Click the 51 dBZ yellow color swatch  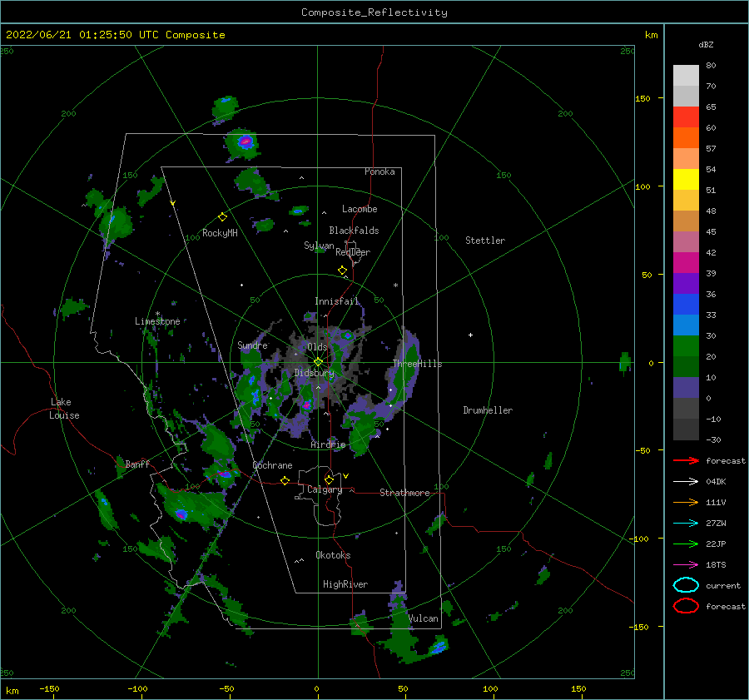point(686,179)
